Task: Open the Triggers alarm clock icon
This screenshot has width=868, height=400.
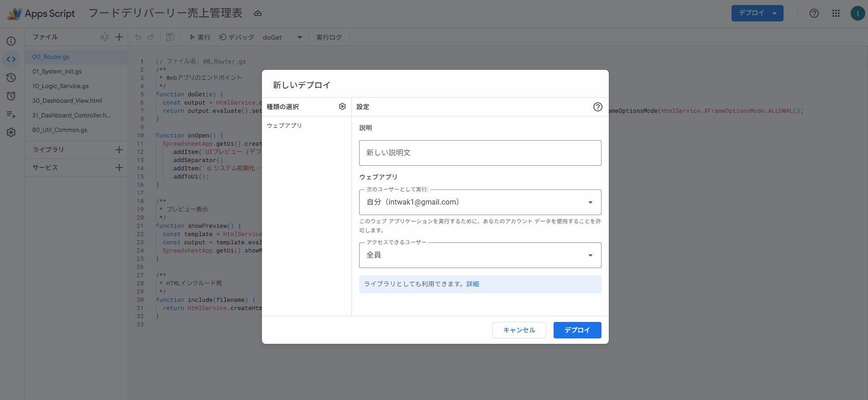Action: coord(11,96)
